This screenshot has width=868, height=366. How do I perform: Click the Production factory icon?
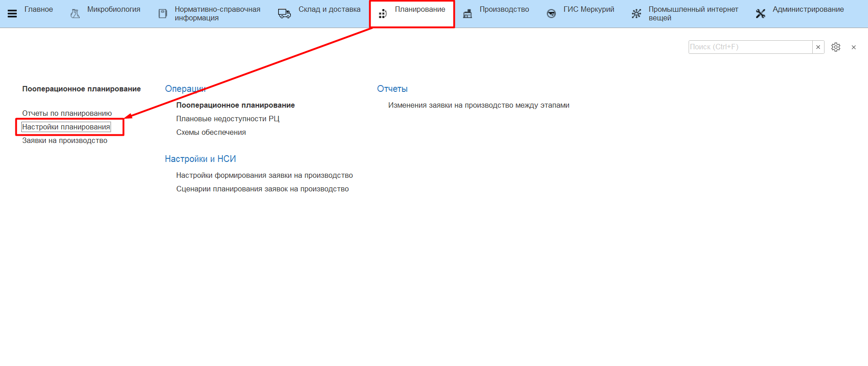(468, 14)
